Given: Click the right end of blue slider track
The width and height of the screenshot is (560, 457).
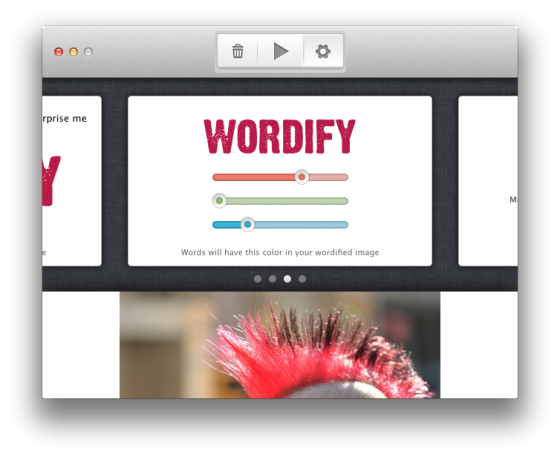Looking at the screenshot, I should [x=346, y=225].
